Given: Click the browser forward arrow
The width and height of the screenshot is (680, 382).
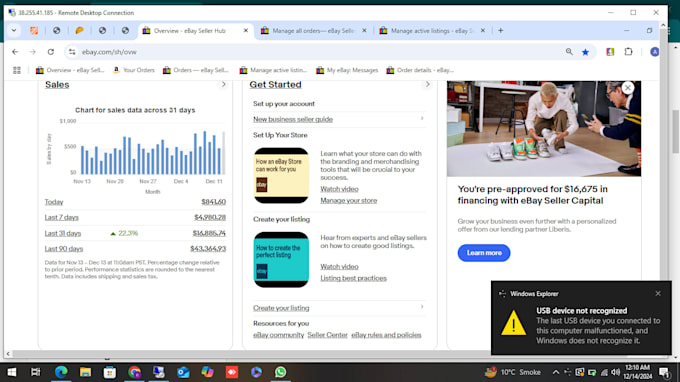Looking at the screenshot, I should point(33,52).
